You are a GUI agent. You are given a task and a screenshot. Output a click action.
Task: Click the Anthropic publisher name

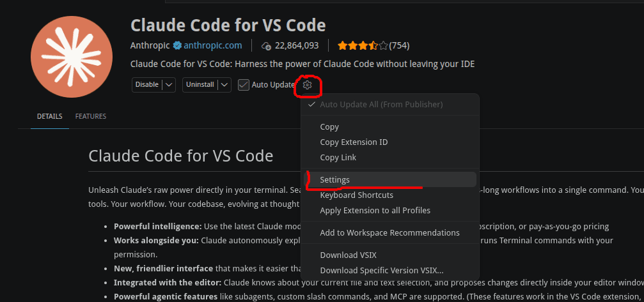click(150, 45)
